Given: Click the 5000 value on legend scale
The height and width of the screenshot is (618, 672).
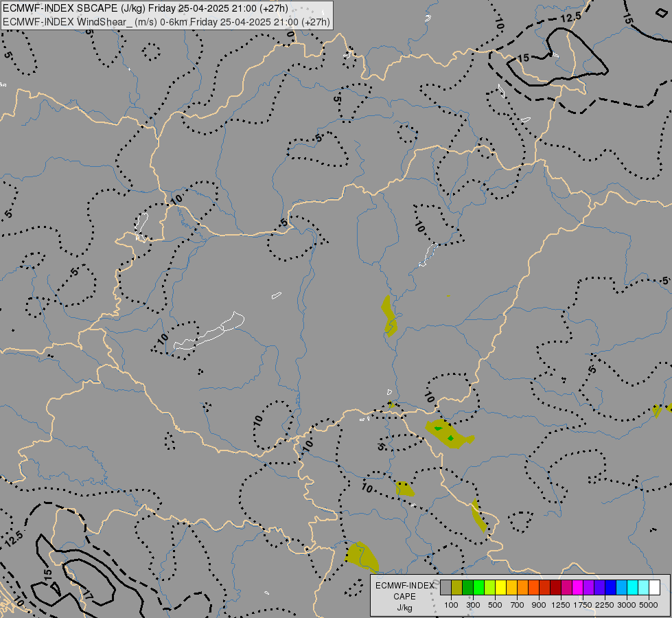Looking at the screenshot, I should click(649, 605).
